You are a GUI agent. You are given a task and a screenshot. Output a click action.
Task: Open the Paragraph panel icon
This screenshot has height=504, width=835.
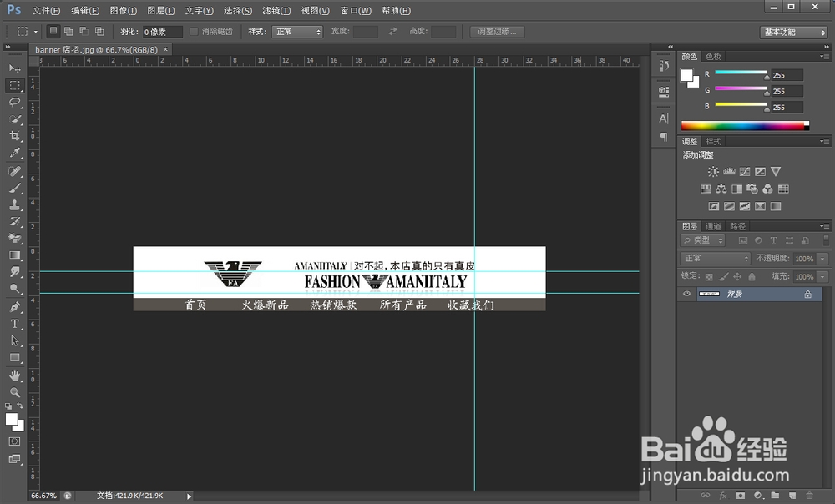click(664, 136)
